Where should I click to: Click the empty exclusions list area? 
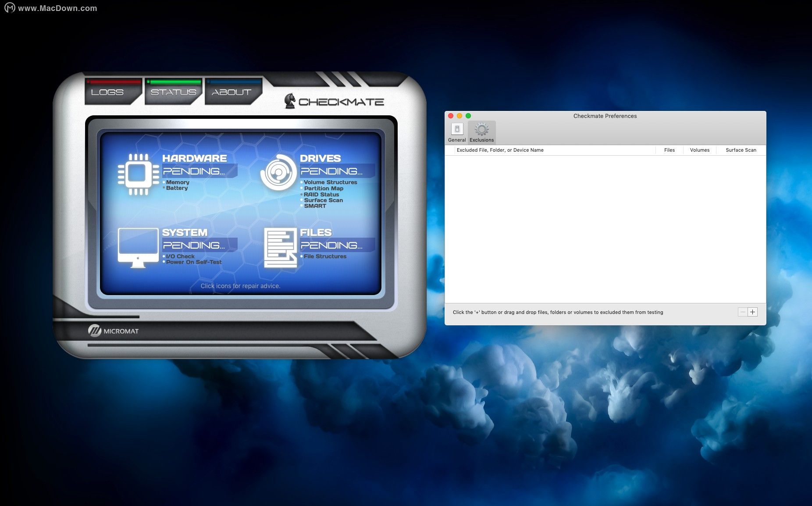(x=605, y=228)
